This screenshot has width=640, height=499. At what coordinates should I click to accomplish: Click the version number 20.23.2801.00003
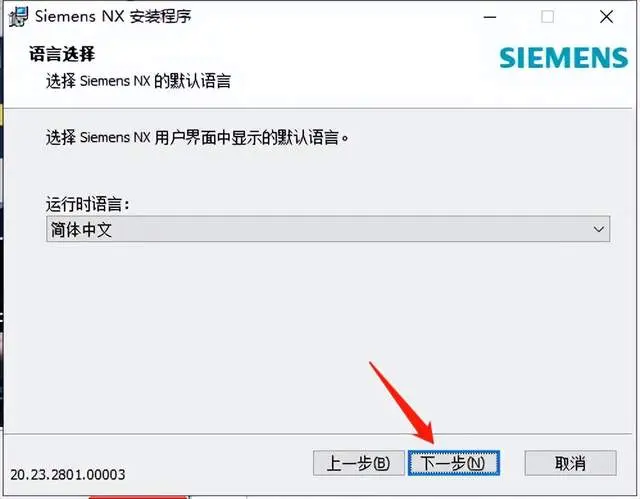[x=68, y=475]
